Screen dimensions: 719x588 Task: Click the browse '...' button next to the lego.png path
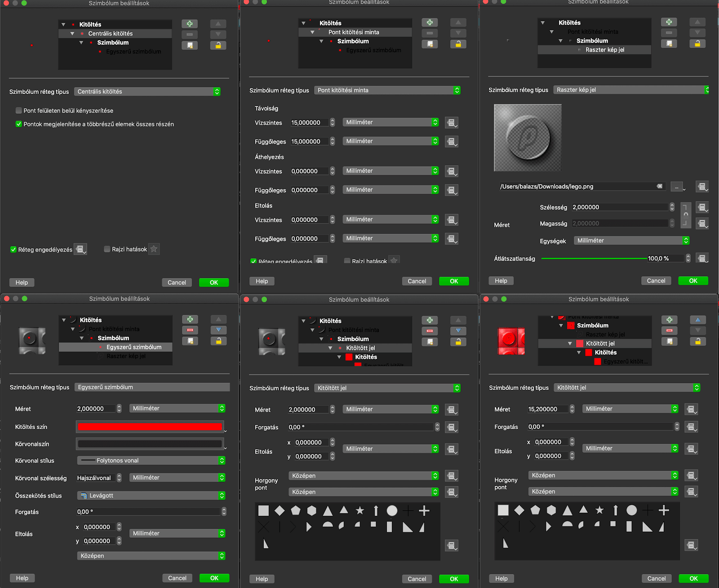click(x=676, y=186)
